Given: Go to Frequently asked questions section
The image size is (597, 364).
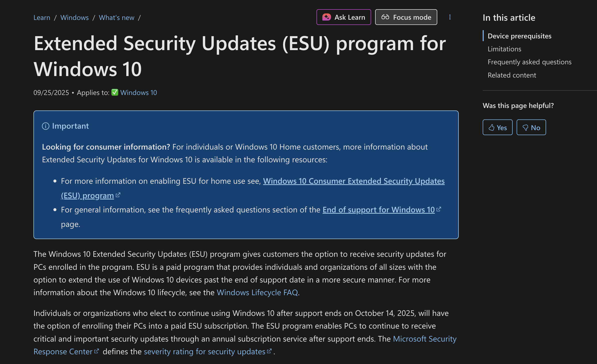Looking at the screenshot, I should click(529, 62).
